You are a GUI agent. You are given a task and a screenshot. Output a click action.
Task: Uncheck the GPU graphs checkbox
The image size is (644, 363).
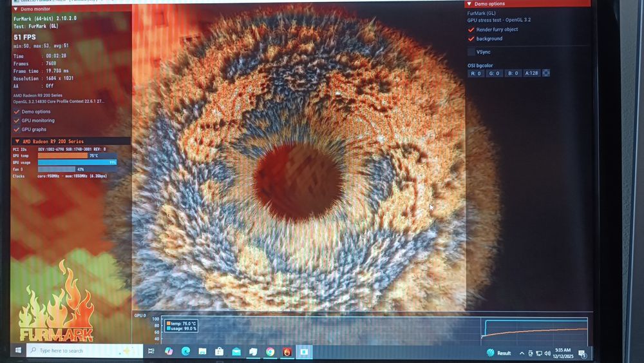tap(17, 130)
